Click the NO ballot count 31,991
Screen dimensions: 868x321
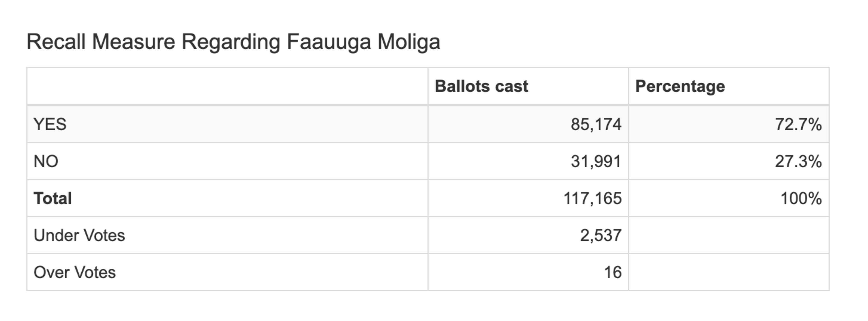pos(596,161)
